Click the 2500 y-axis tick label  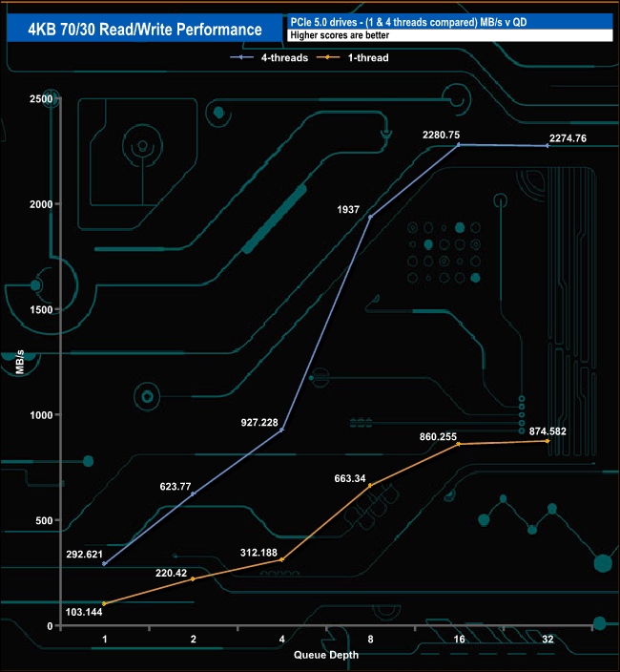[x=41, y=99]
